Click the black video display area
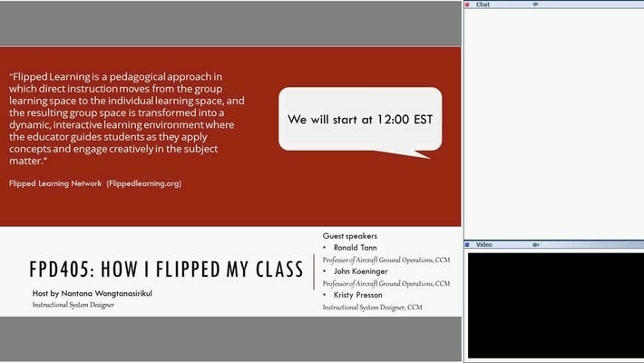This screenshot has height=363, width=644. 556,306
